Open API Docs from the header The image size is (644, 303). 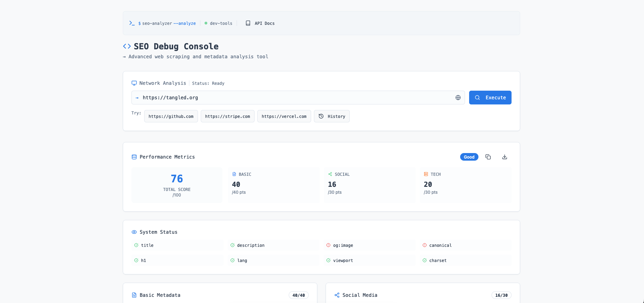click(260, 23)
